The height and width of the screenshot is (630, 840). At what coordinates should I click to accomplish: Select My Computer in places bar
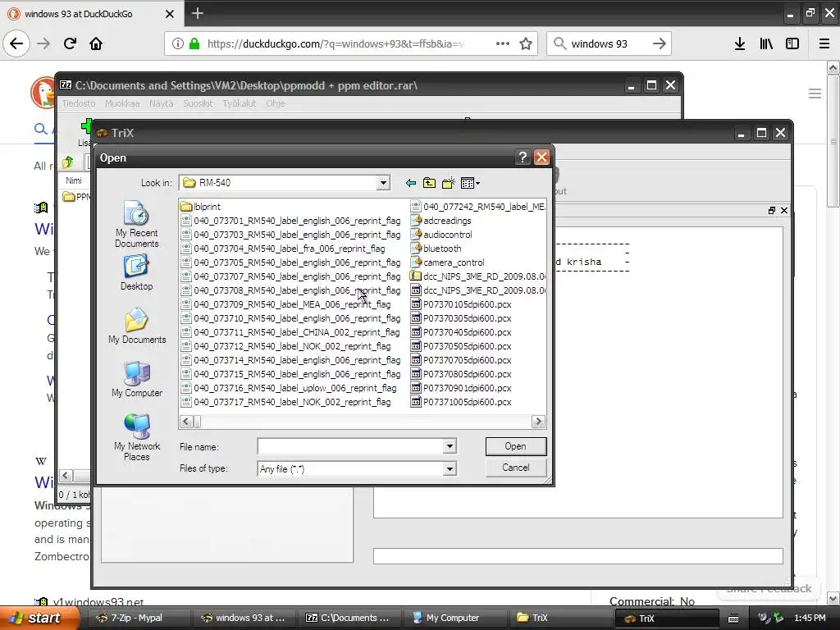[x=137, y=379]
